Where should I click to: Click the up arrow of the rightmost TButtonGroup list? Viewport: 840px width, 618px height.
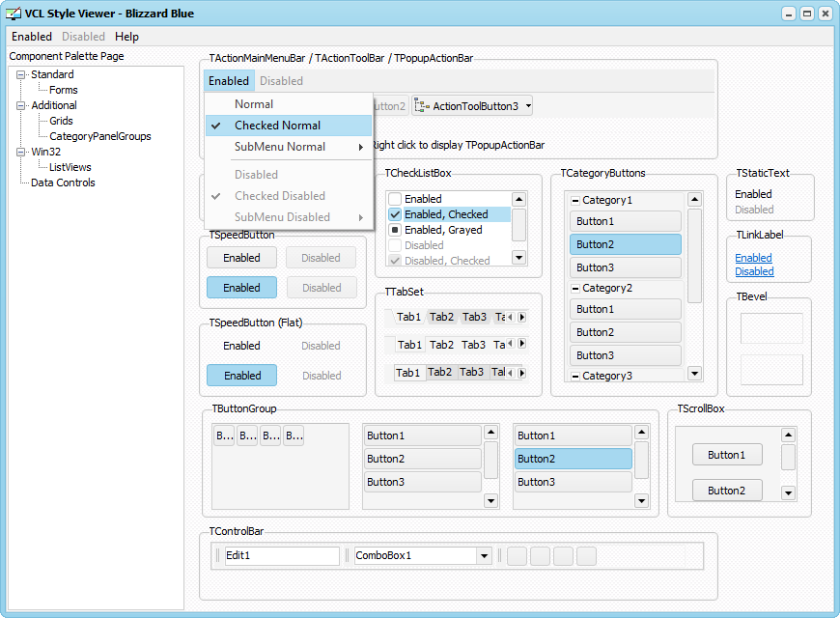pyautogui.click(x=641, y=432)
